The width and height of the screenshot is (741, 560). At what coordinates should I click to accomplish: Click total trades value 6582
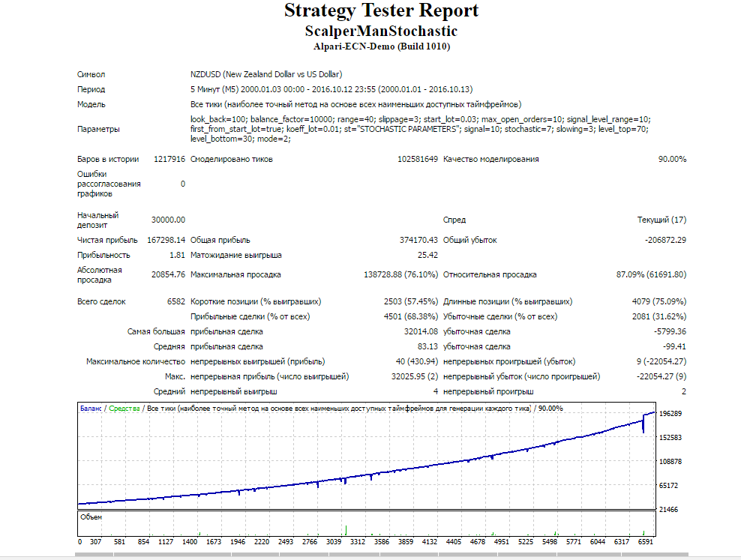tap(175, 301)
